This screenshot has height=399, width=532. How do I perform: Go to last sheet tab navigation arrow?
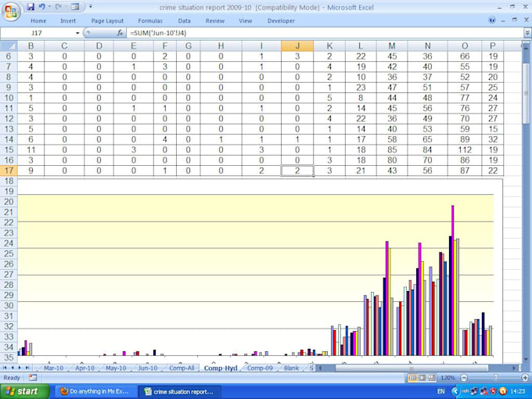27,368
